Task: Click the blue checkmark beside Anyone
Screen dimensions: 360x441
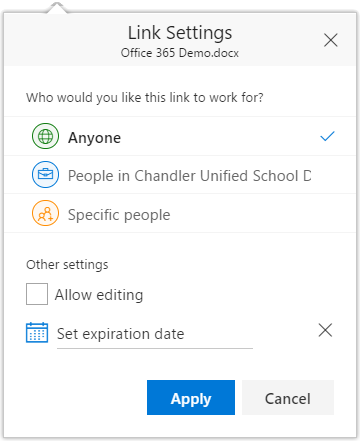Action: tap(327, 136)
